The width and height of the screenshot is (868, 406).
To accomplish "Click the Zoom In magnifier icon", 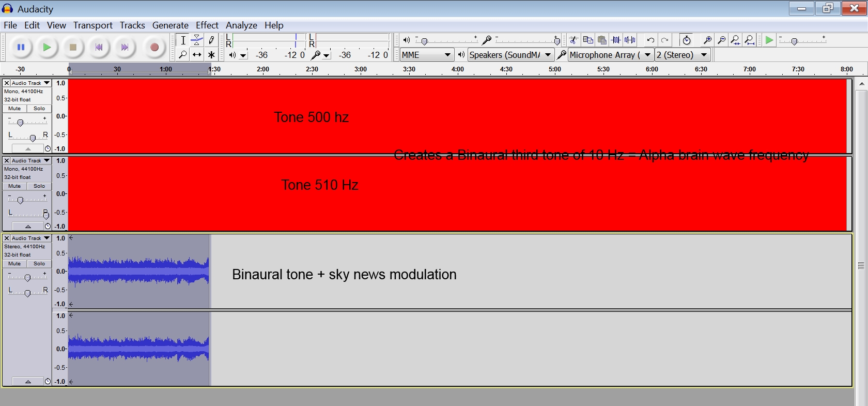I will click(707, 40).
